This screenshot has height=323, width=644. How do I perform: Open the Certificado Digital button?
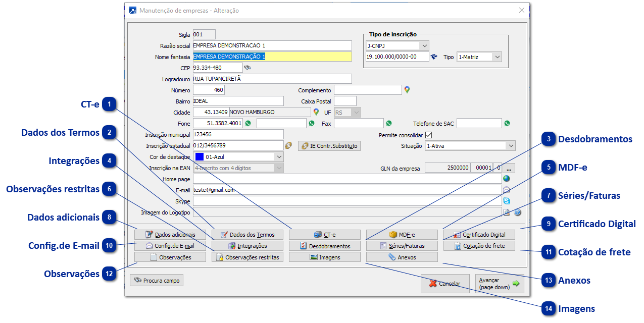[479, 235]
